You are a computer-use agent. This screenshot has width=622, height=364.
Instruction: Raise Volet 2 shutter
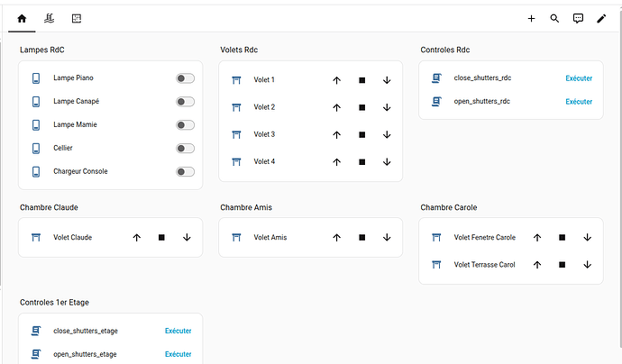tap(337, 108)
